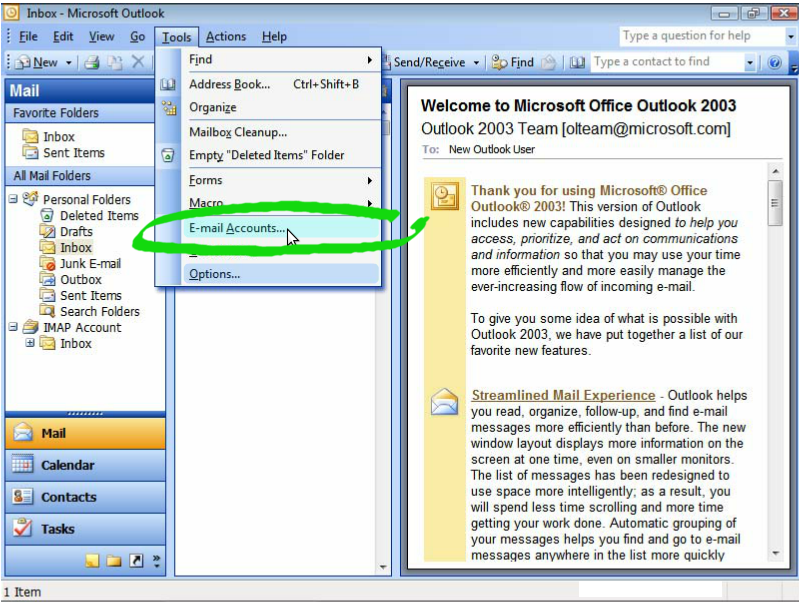
Task: Click the Folder List icon at pane bottom
Action: point(114,561)
